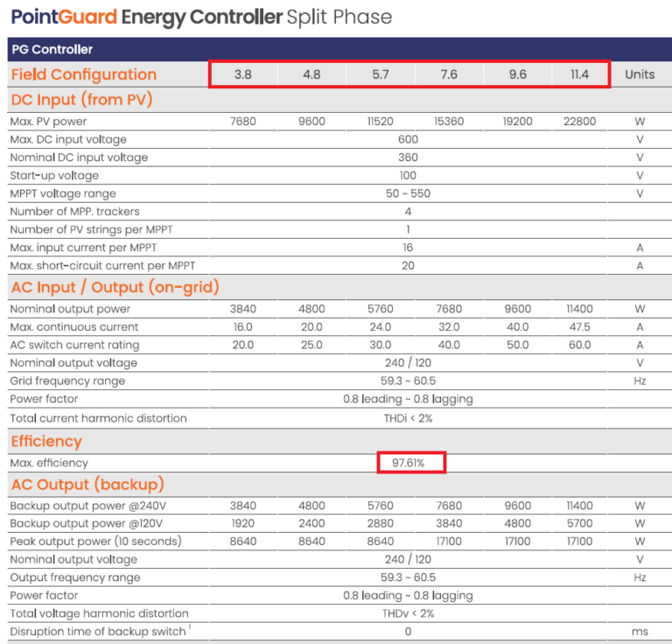This screenshot has width=672, height=644.
Task: Select the 60.0 AC switch rating value
Action: coord(579,345)
